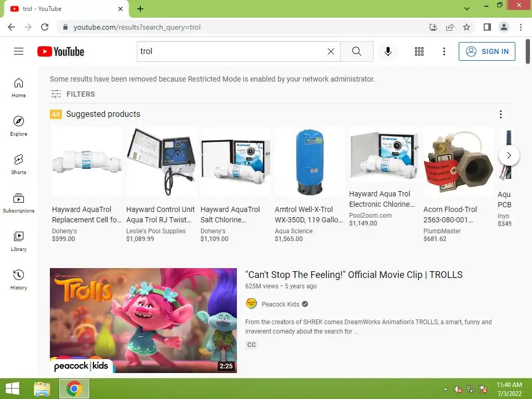The image size is (532, 399).
Task: Open Amtrol Well-X-Trol blue tank image
Action: pyautogui.click(x=310, y=162)
